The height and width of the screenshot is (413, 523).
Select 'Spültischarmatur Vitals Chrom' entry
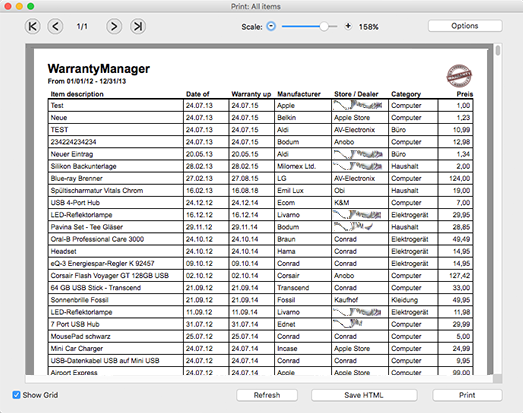coord(116,190)
